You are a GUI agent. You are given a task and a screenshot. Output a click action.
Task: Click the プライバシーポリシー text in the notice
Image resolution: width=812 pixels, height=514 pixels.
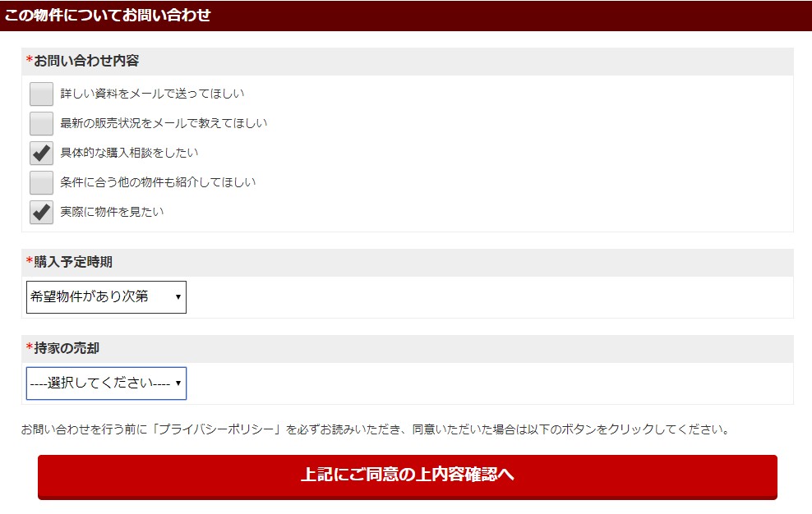[x=216, y=429]
